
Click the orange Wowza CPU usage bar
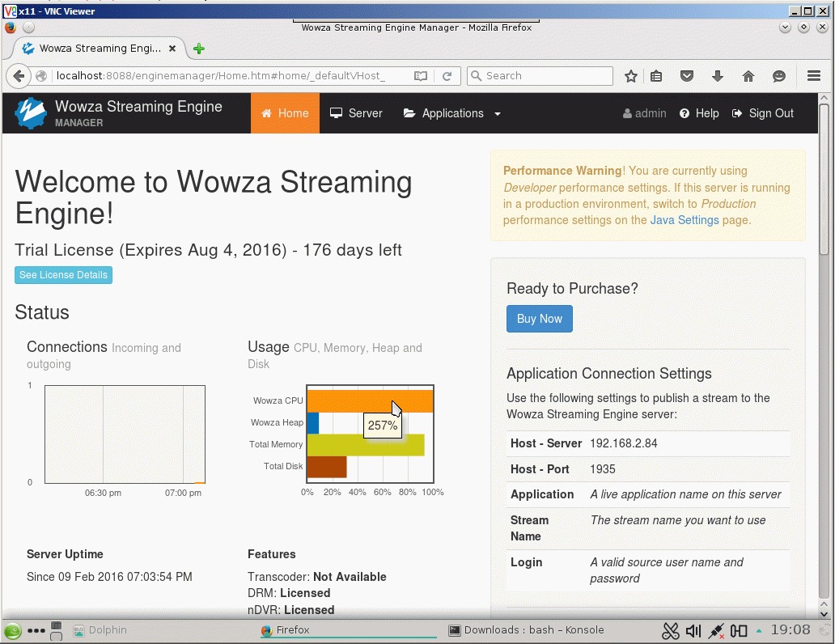(x=370, y=401)
